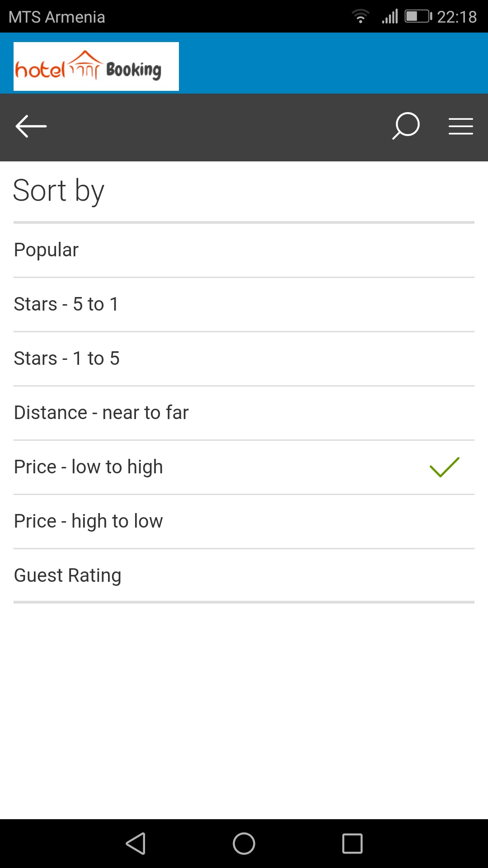The height and width of the screenshot is (868, 488).
Task: Tap the 22:18 clock
Action: coord(457,17)
